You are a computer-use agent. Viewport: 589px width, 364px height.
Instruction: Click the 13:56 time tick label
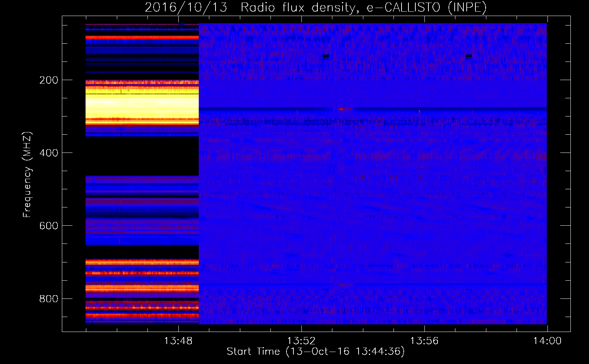click(424, 341)
